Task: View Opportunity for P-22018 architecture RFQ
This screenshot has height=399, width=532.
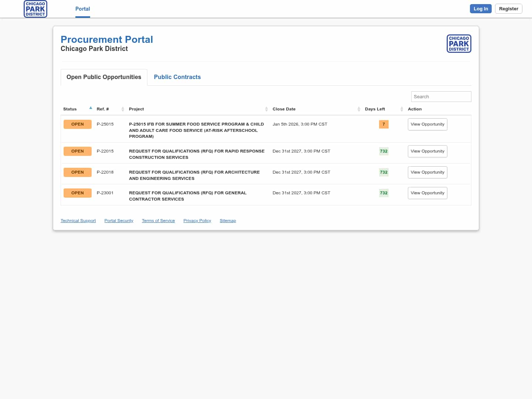Action: point(427,172)
